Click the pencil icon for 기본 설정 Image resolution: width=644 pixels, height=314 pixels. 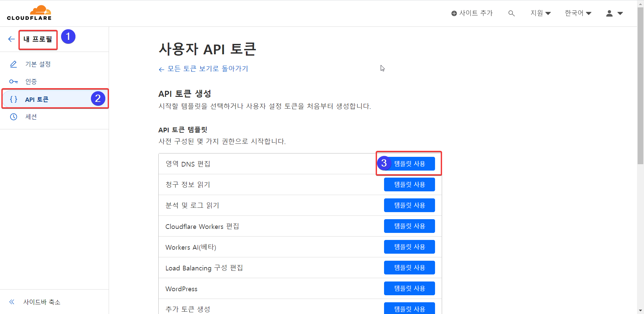(13, 64)
